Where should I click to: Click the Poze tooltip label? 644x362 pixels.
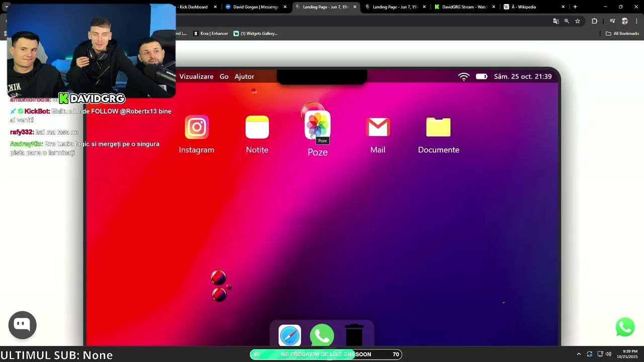(x=323, y=141)
